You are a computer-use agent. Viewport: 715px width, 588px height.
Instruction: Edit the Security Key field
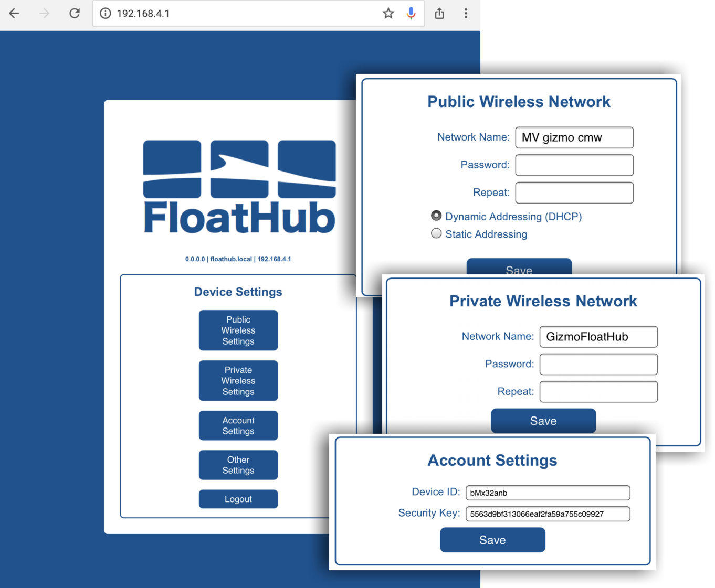pyautogui.click(x=548, y=514)
